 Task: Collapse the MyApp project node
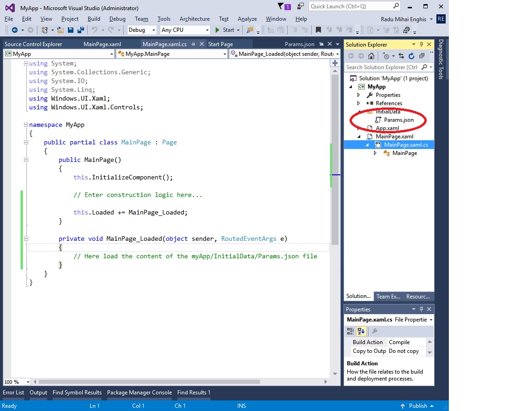[351, 87]
